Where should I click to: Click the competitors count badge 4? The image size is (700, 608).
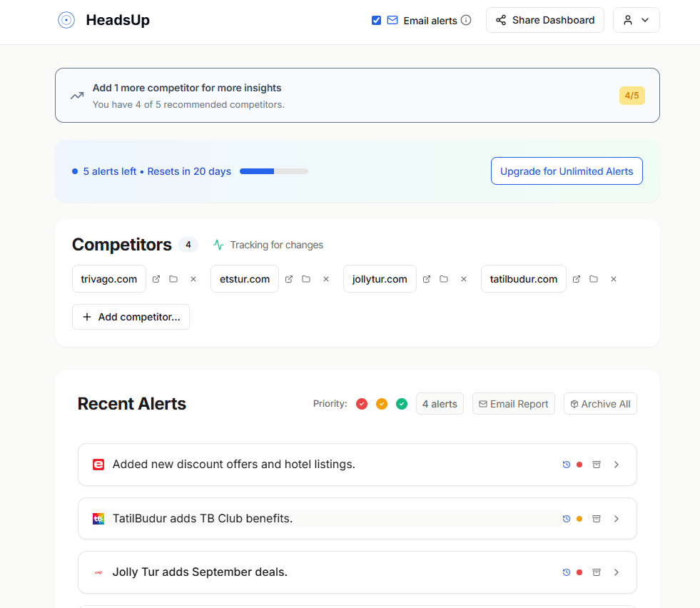pyautogui.click(x=188, y=245)
